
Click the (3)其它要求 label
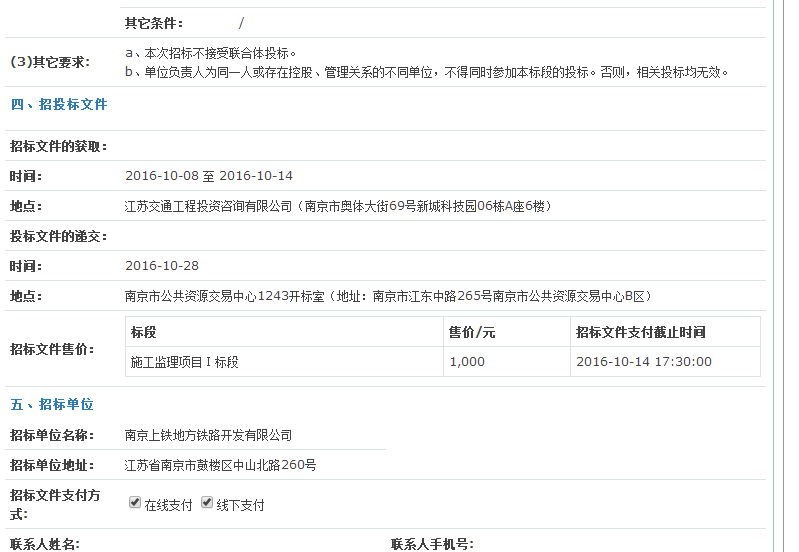[x=50, y=62]
